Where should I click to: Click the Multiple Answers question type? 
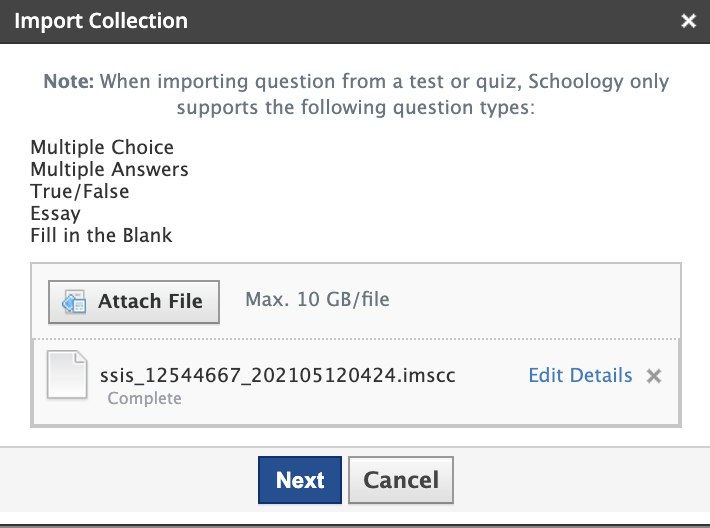click(x=109, y=170)
